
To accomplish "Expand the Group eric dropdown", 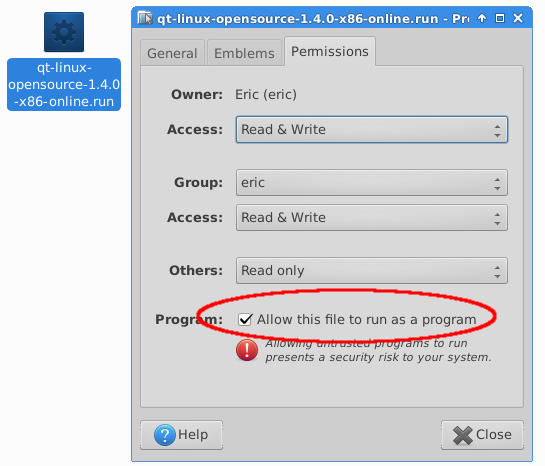I will (x=372, y=183).
